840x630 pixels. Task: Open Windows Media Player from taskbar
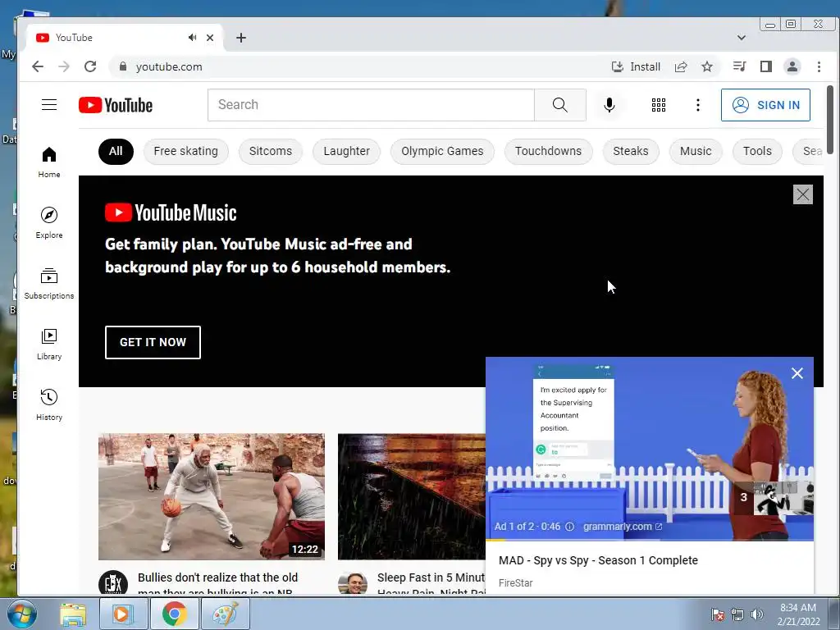click(x=123, y=614)
